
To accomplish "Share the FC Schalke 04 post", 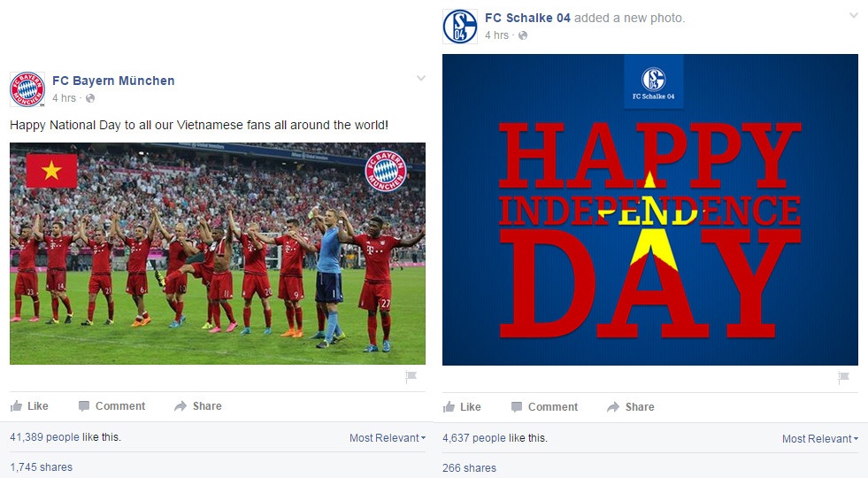I will coord(631,407).
